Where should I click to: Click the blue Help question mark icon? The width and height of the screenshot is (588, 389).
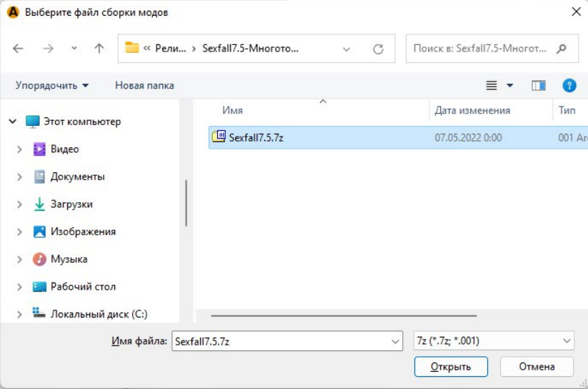569,86
